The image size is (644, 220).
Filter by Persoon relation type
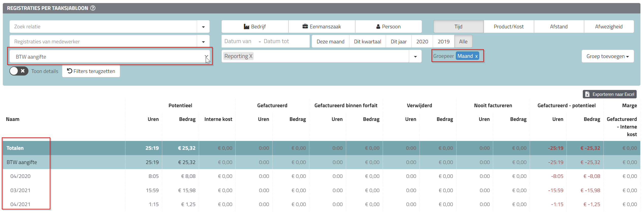point(388,27)
